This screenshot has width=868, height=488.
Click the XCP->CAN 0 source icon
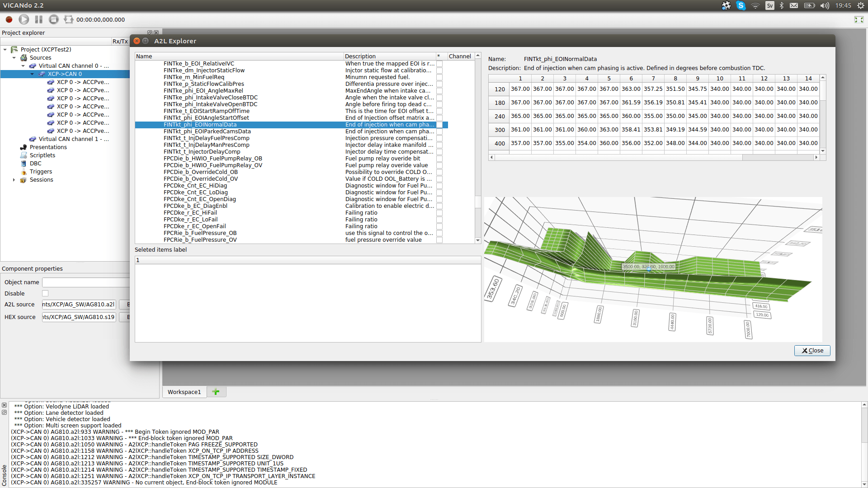coord(42,74)
